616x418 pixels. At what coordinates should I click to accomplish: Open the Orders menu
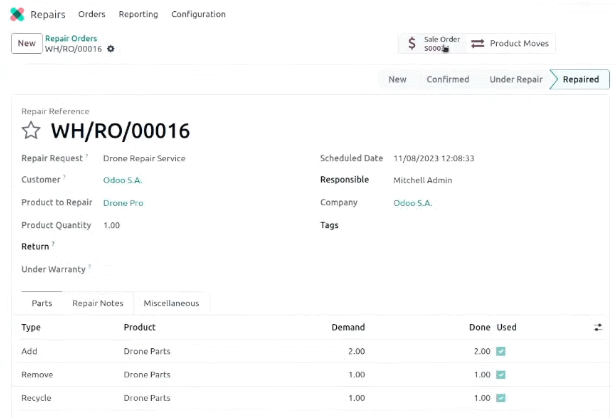(92, 14)
